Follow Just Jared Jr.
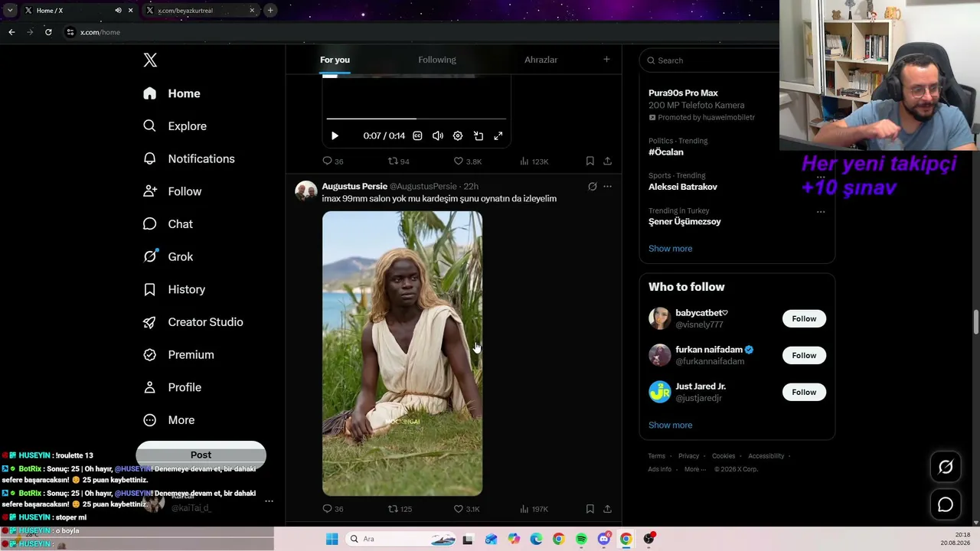The width and height of the screenshot is (980, 551). coord(804,393)
